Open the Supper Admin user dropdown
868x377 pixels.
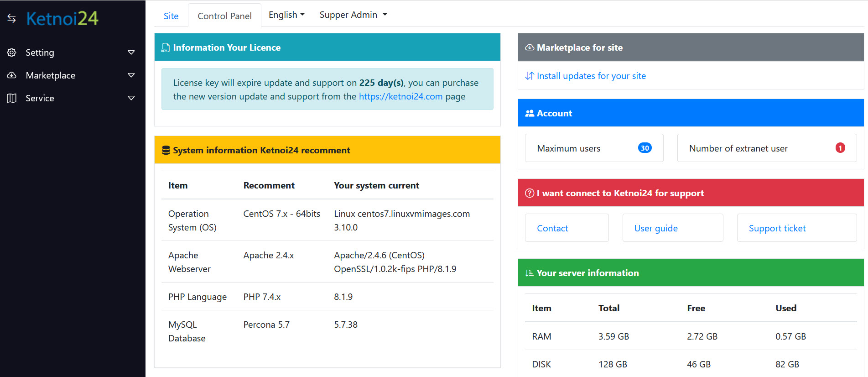point(353,15)
